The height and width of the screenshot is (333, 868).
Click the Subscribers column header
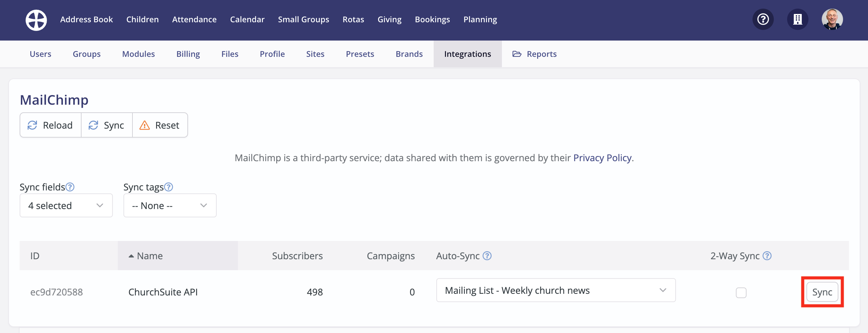pos(297,256)
